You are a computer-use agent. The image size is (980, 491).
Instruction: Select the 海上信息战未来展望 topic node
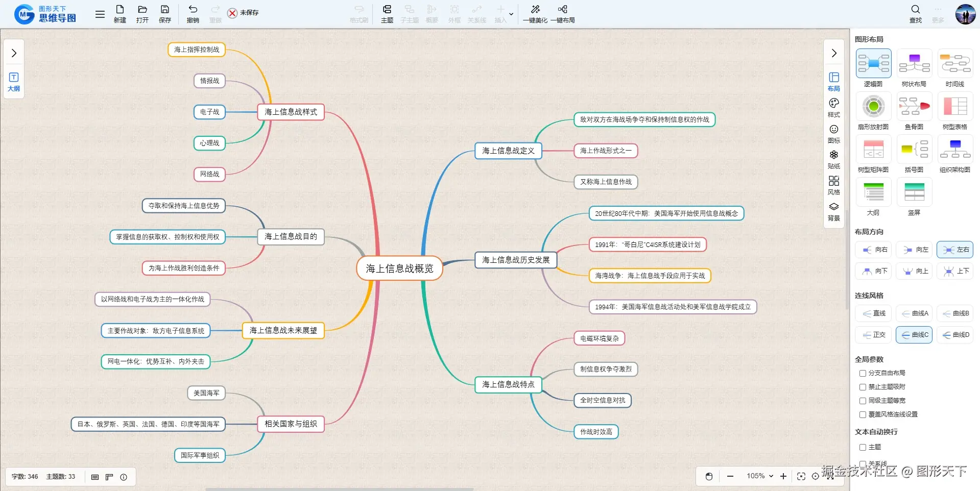point(283,330)
